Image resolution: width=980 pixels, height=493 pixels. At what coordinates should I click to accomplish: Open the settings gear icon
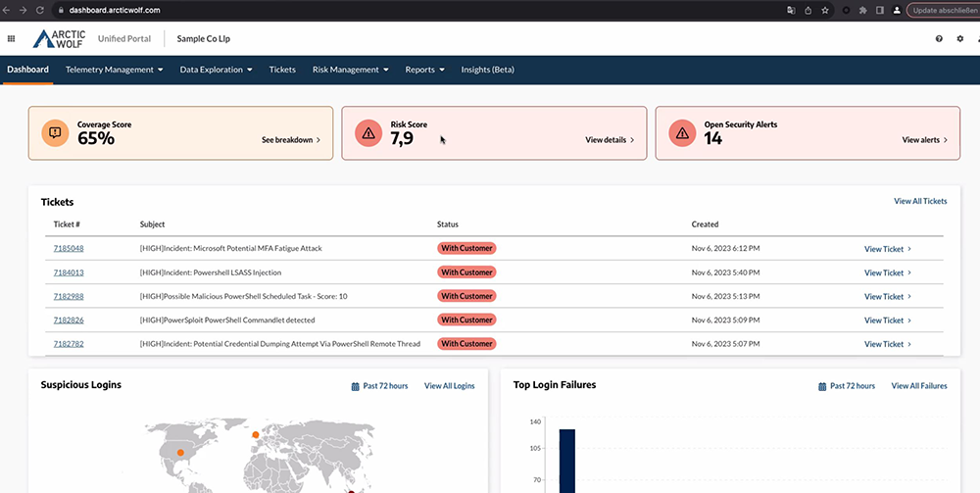(959, 39)
